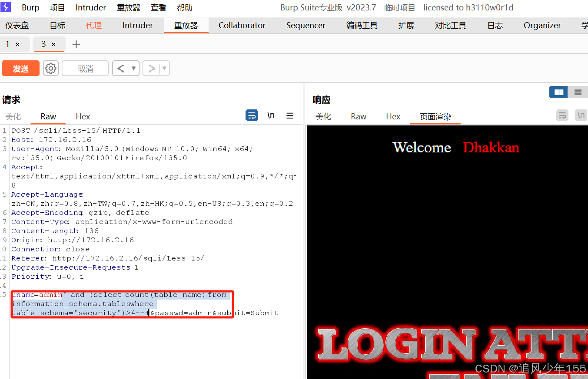Close repeater tab 1
Screen dimensions: 588x379
[17, 44]
